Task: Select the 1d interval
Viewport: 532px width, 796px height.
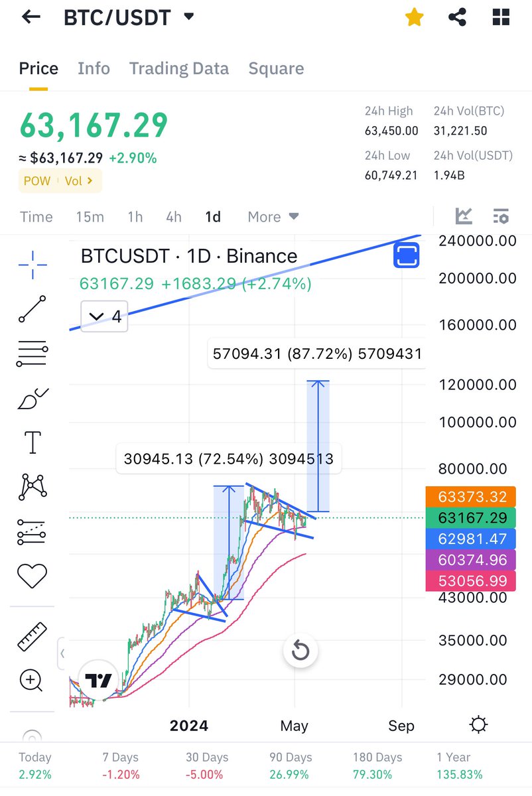Action: 213,217
